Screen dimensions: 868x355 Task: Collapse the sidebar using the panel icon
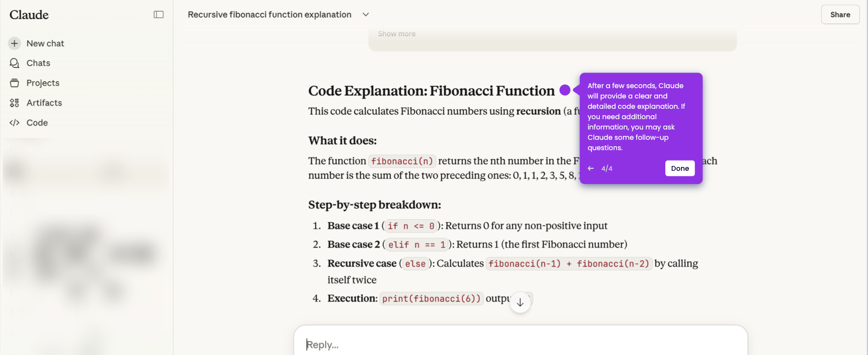point(158,15)
